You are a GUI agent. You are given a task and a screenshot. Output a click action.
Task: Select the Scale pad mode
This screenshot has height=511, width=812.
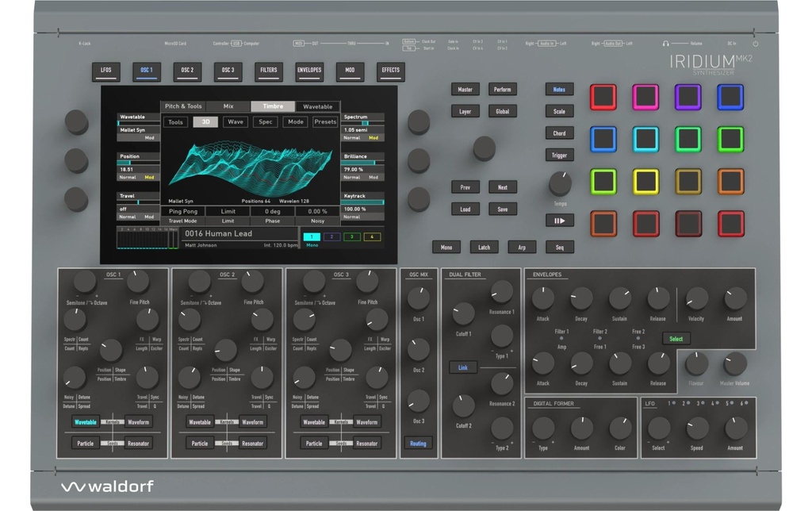[559, 111]
